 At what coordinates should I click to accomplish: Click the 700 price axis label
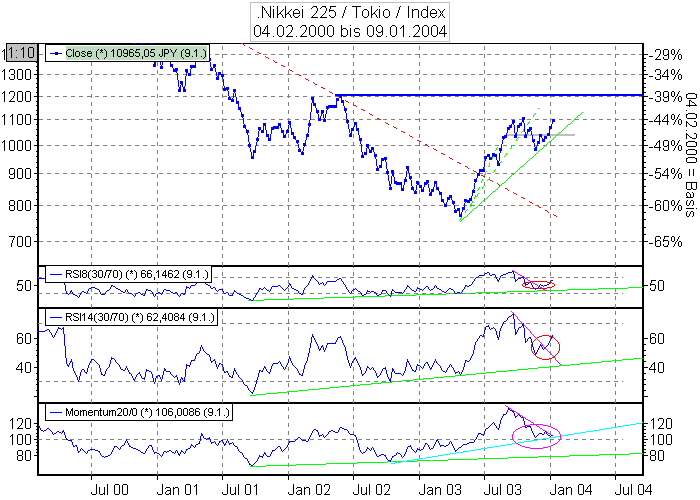(x=21, y=242)
